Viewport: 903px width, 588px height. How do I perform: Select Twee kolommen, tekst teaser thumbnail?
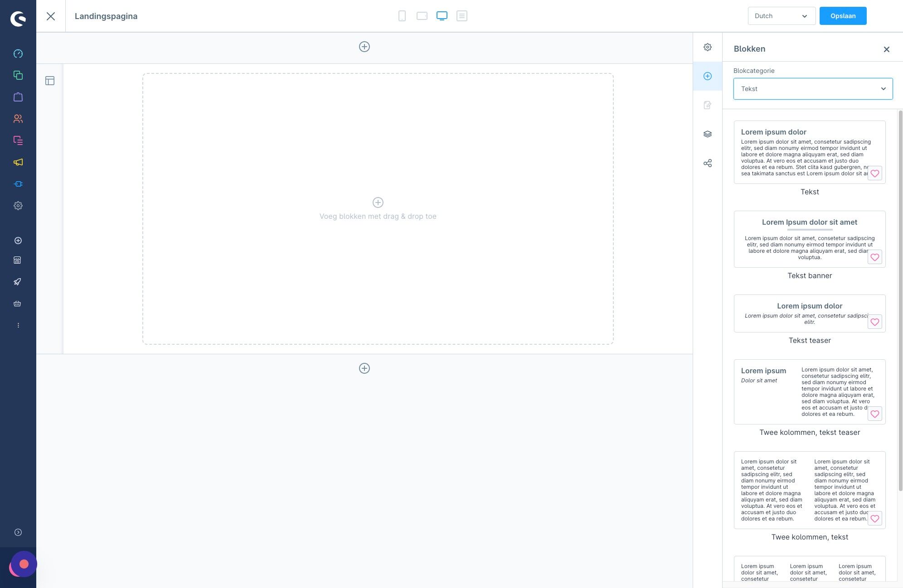[x=810, y=392]
